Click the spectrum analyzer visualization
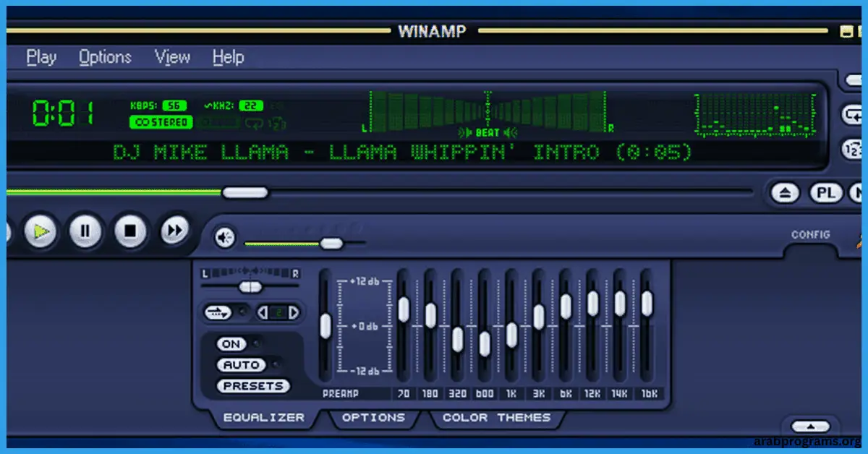Screen dimensions: 868x454 pos(756,114)
